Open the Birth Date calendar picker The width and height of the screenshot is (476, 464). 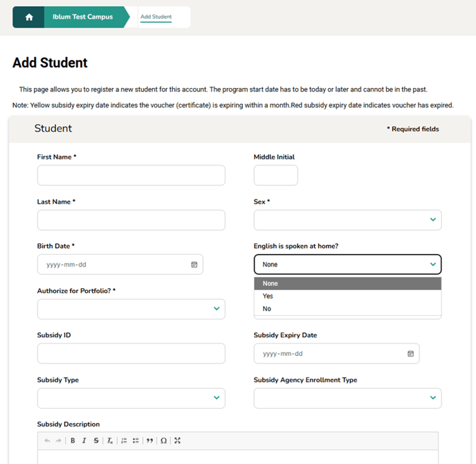pos(194,265)
